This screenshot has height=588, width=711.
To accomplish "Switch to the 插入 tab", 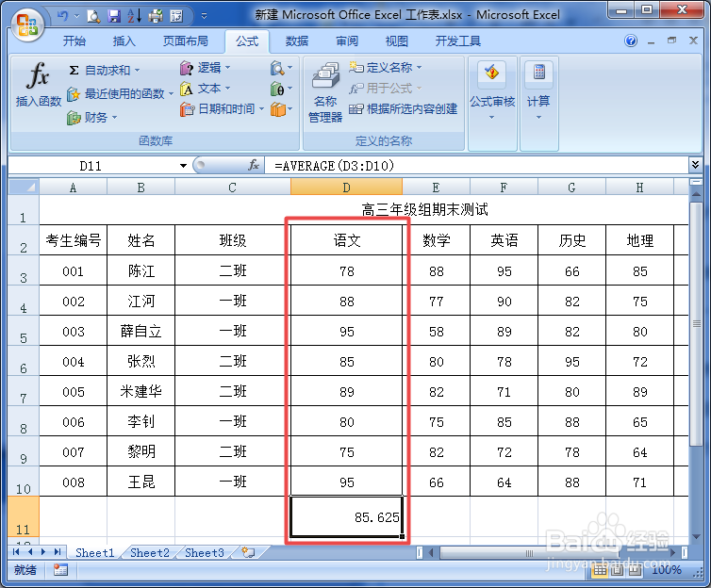I will [x=124, y=41].
